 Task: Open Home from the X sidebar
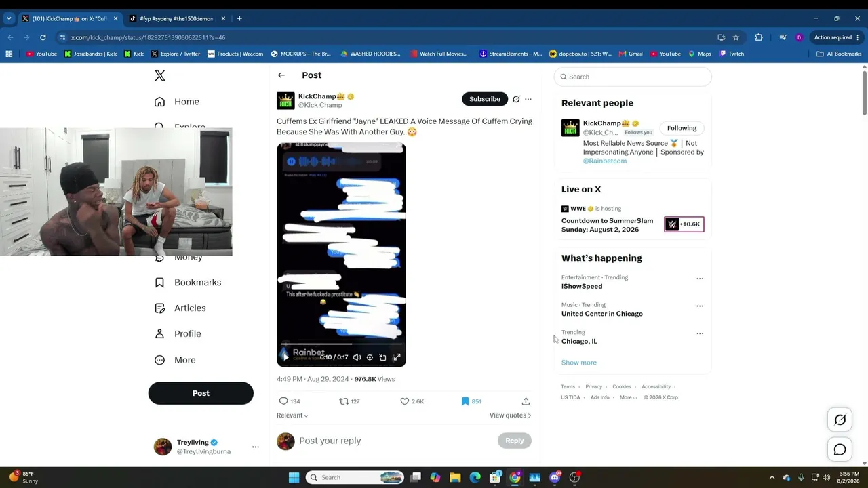click(177, 102)
